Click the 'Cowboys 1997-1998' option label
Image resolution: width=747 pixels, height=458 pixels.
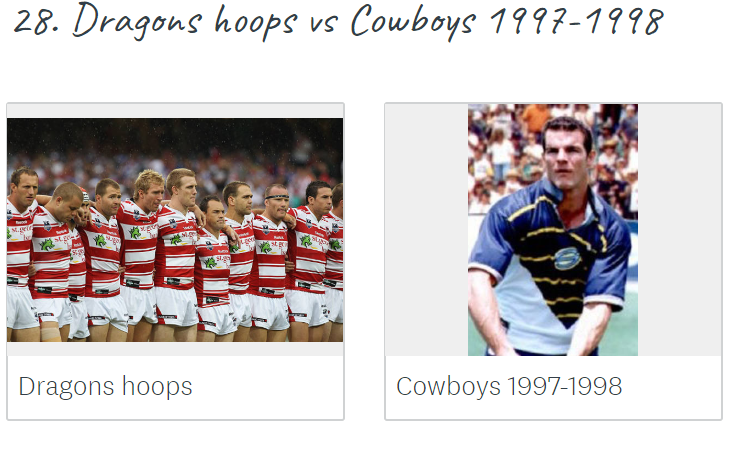(509, 387)
